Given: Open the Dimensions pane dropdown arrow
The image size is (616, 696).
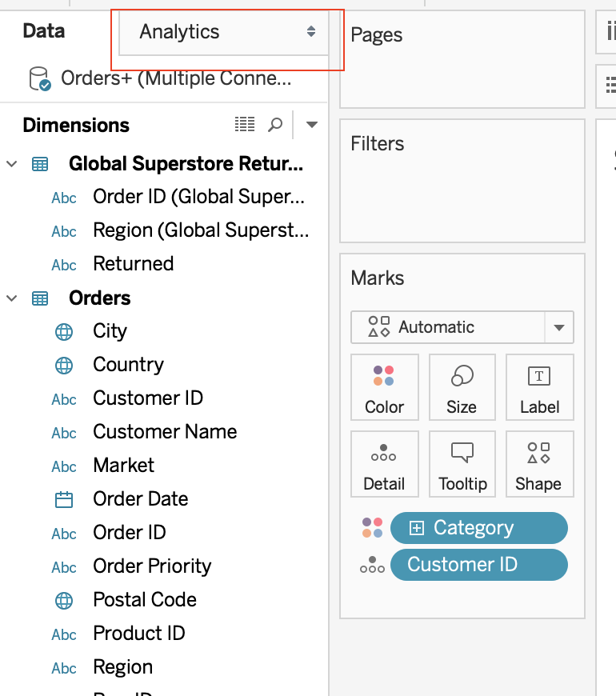Looking at the screenshot, I should pos(312,125).
